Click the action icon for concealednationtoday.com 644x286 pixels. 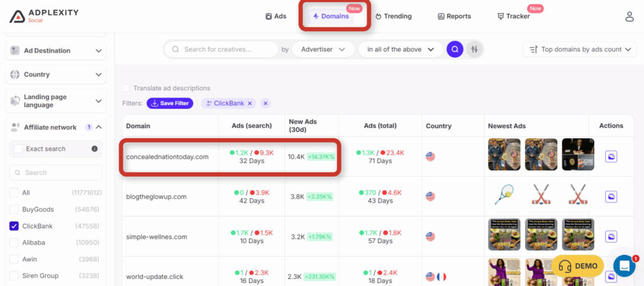(x=611, y=157)
